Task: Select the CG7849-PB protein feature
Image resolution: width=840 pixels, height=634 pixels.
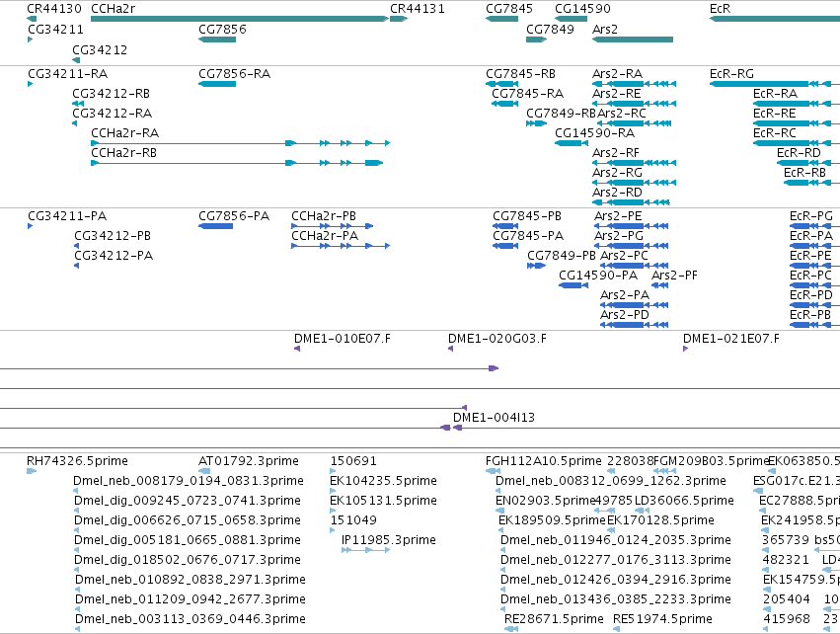Action: [x=536, y=266]
